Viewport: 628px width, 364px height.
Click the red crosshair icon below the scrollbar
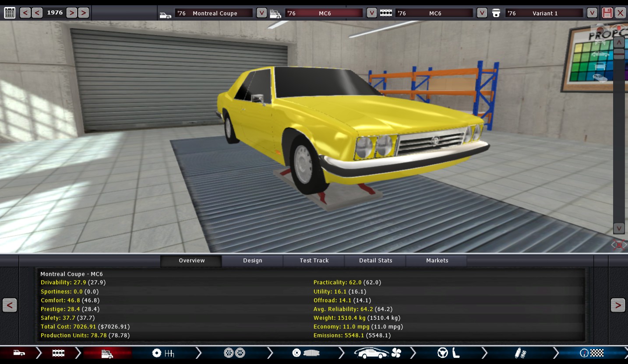click(618, 245)
